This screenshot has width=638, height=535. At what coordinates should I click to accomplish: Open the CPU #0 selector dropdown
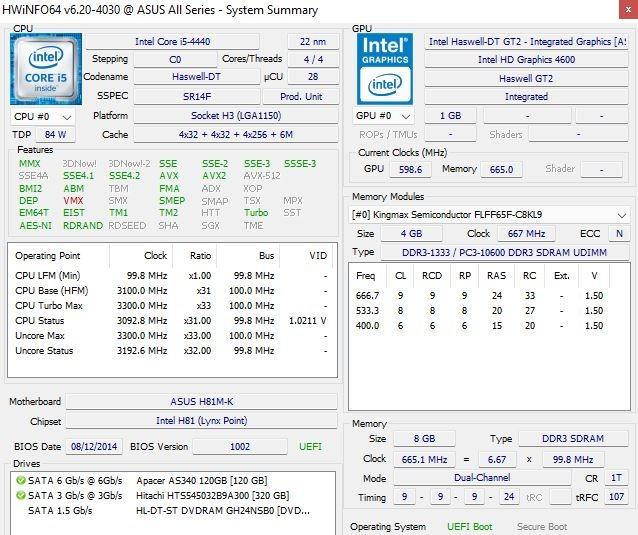[43, 117]
